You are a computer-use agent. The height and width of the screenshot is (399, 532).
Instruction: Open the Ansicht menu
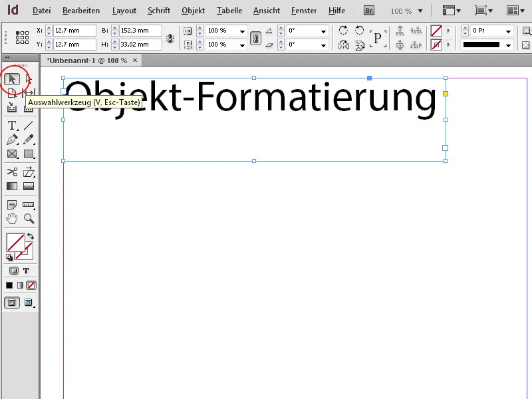coord(267,11)
